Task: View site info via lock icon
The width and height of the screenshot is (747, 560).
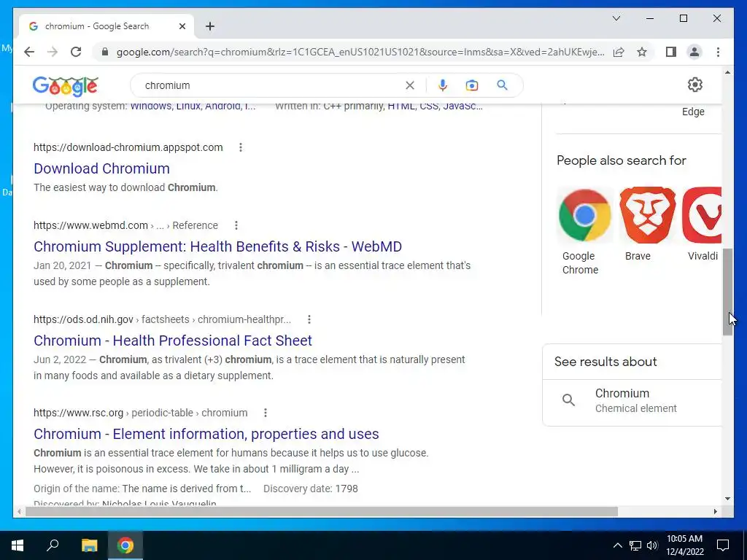Action: (x=105, y=52)
